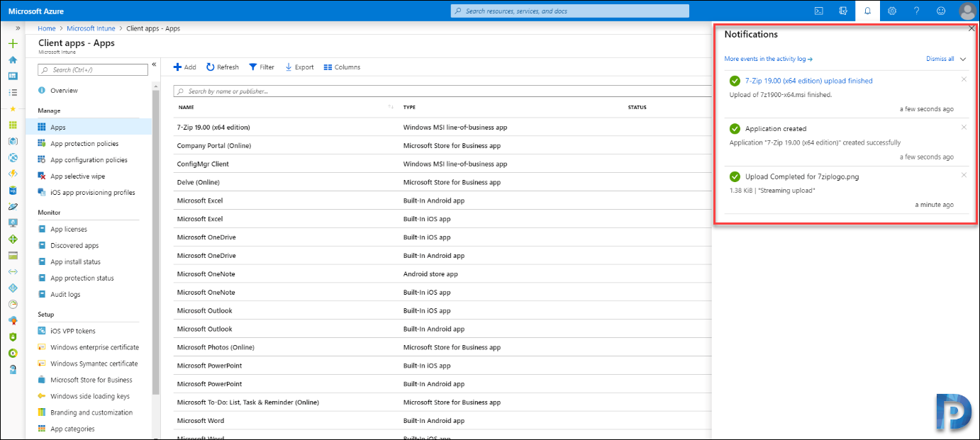Screen dimensions: 980x440
Task: Open SQL databases icon in left rail
Action: (x=13, y=190)
